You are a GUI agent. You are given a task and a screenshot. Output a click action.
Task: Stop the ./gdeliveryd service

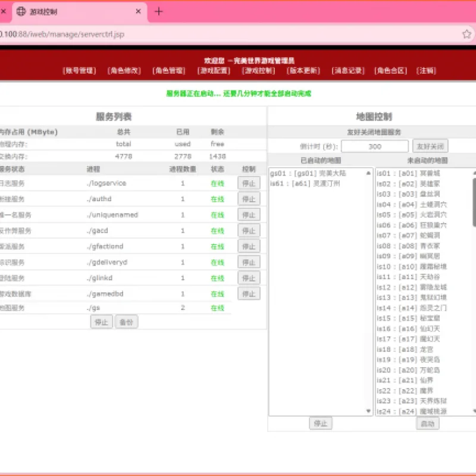pyautogui.click(x=249, y=262)
